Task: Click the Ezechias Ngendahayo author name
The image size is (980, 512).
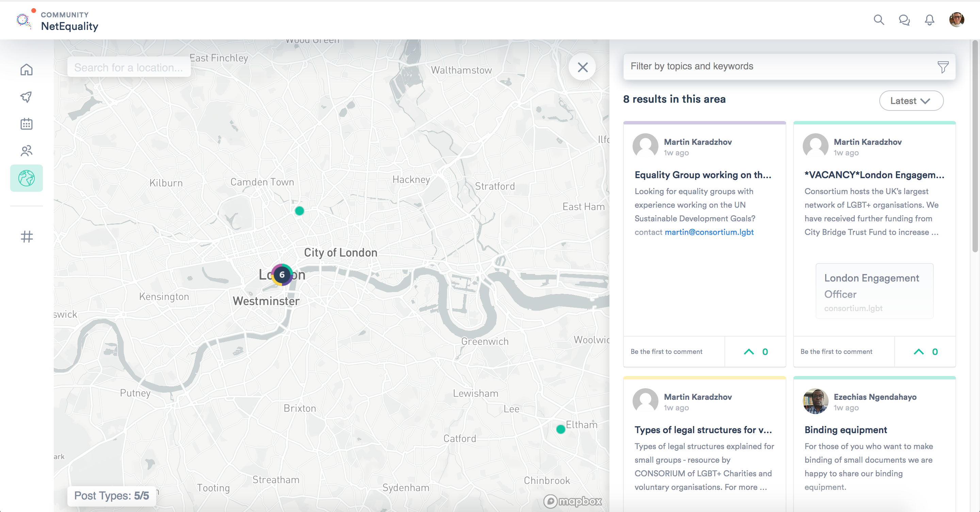Action: [x=875, y=397]
